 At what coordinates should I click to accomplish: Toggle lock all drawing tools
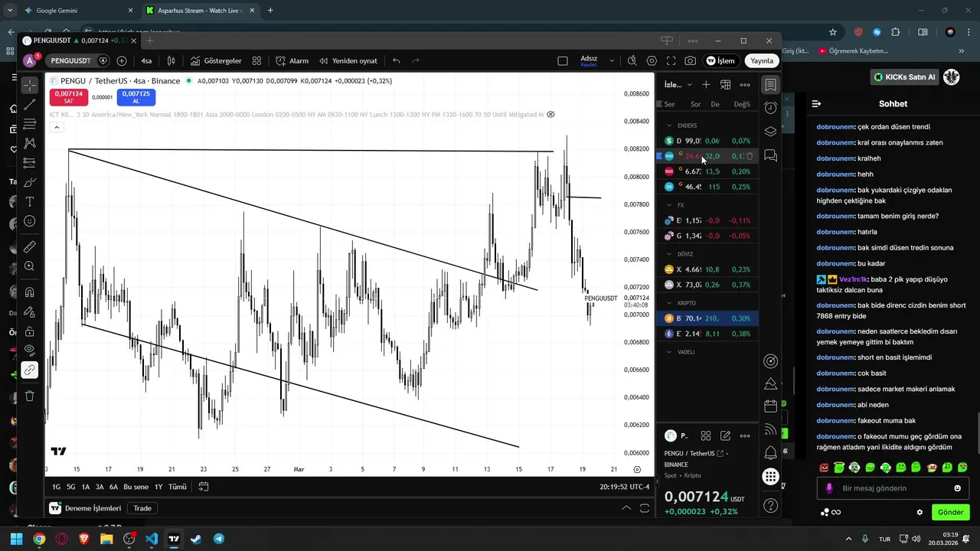[x=29, y=331]
